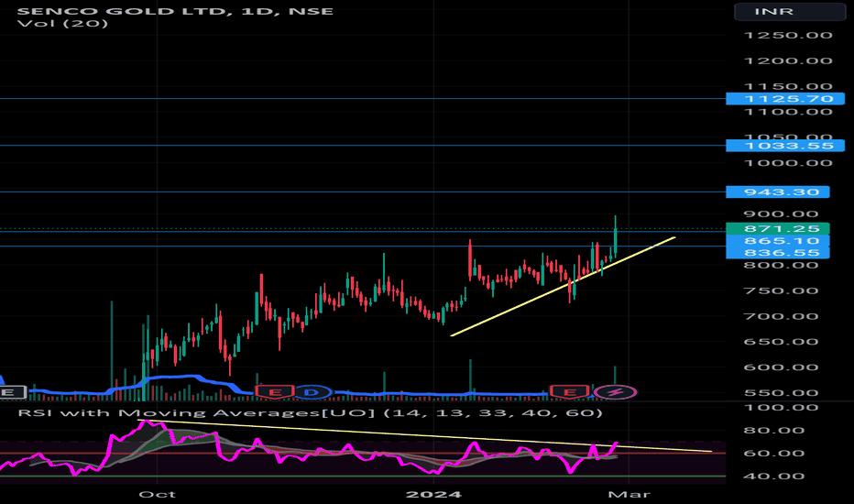Click the lightning bolt event marker
The height and width of the screenshot is (504, 854).
click(616, 392)
